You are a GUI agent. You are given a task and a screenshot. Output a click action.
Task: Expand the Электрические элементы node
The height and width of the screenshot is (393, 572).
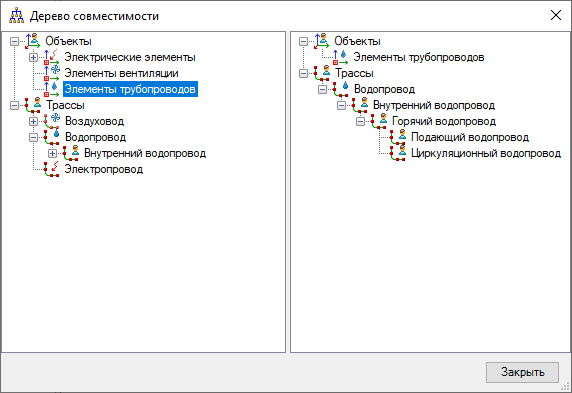pos(33,58)
